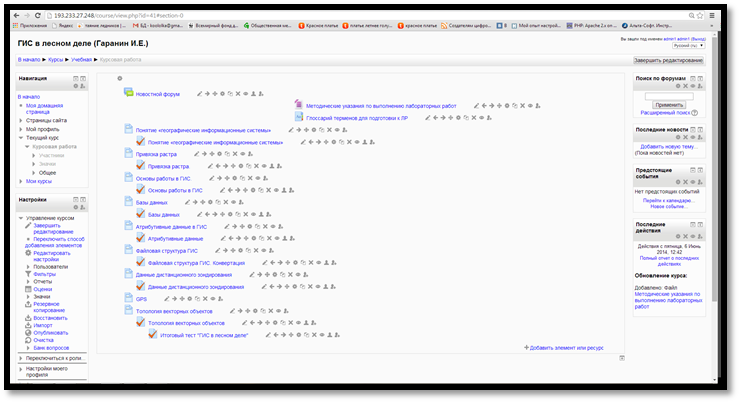Open Фильтры in the settings menu
This screenshot has width=740, height=403.
44,274
